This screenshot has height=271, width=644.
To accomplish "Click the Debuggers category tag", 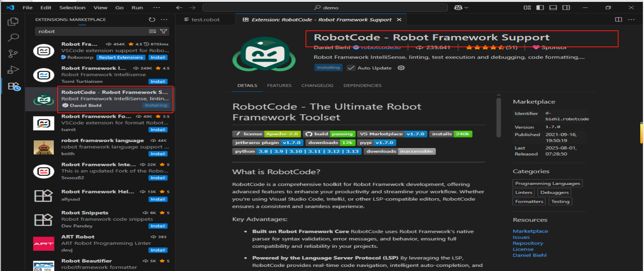I will coord(555,192).
